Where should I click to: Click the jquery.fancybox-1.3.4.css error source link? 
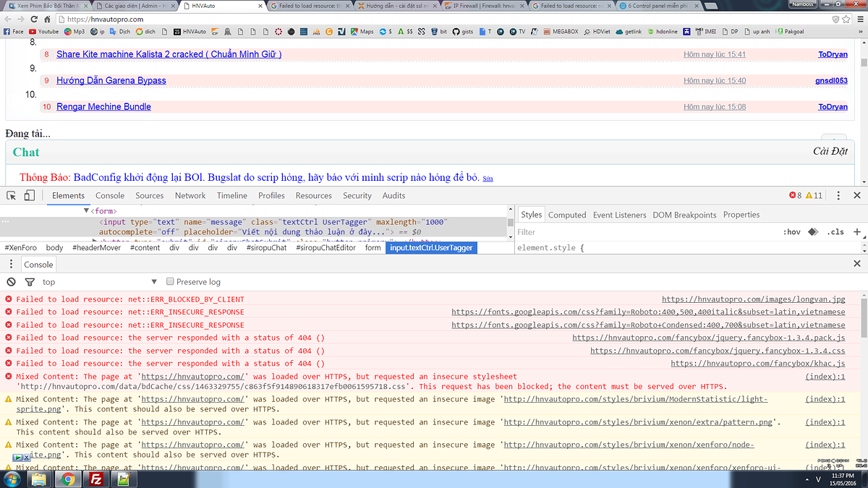[718, 351]
